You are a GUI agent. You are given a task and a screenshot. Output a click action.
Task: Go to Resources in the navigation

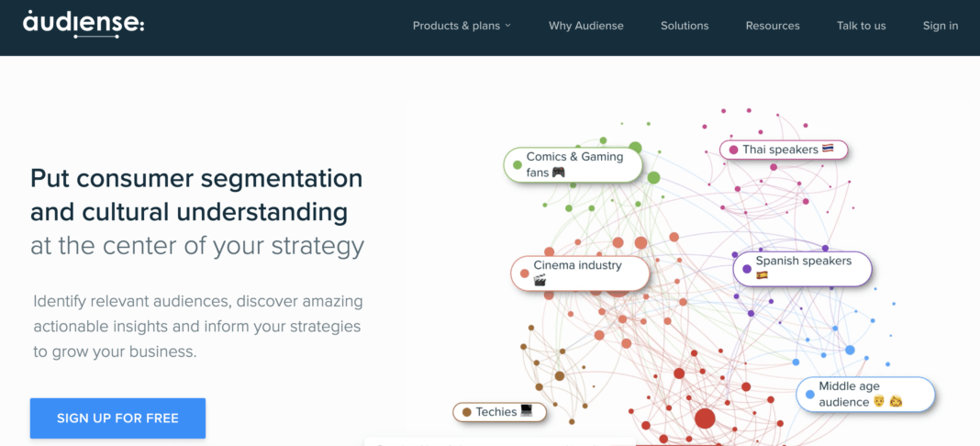point(773,26)
